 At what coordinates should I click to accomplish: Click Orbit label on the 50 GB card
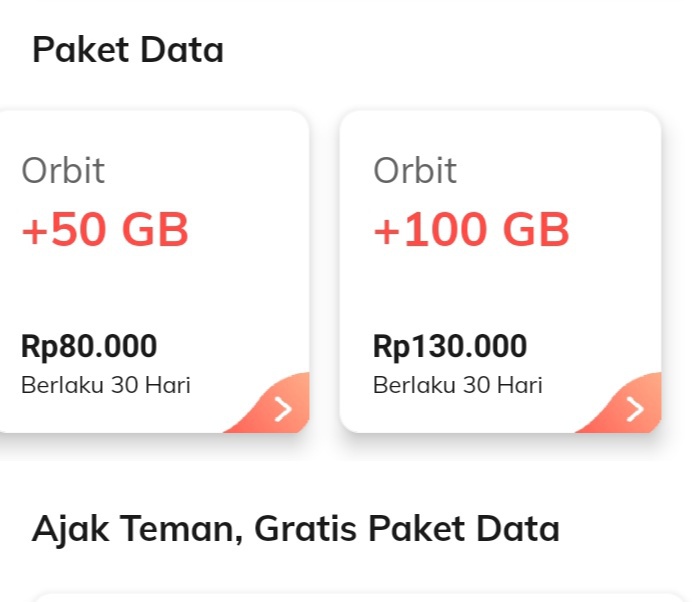[63, 171]
